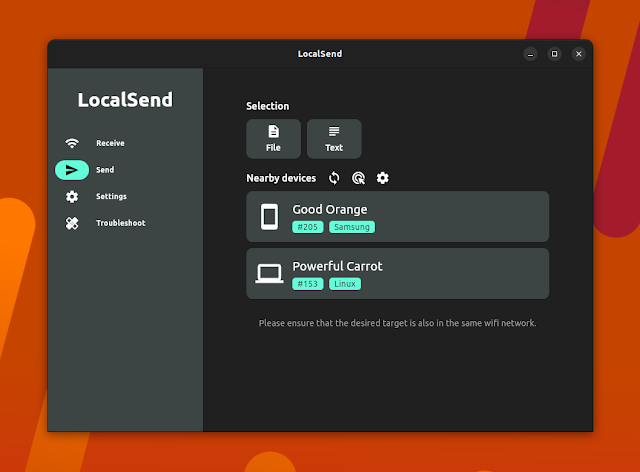Refresh the nearby devices list
640x472 pixels.
point(334,178)
